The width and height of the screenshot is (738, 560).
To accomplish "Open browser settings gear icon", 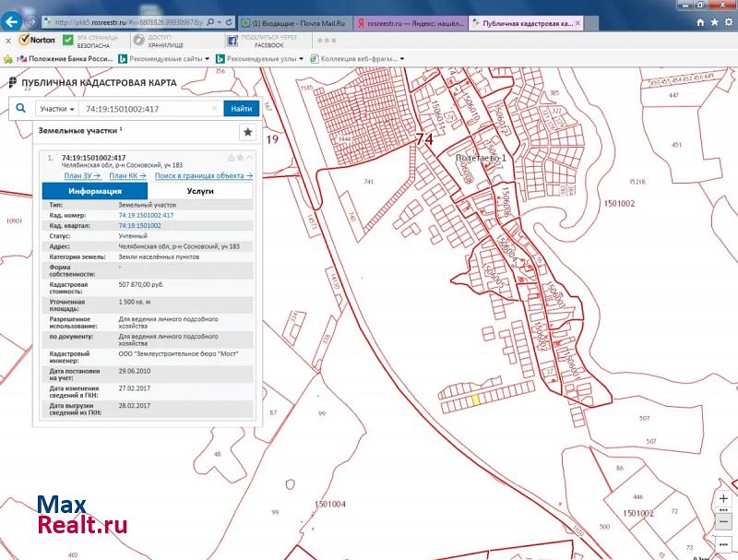I will [x=729, y=20].
